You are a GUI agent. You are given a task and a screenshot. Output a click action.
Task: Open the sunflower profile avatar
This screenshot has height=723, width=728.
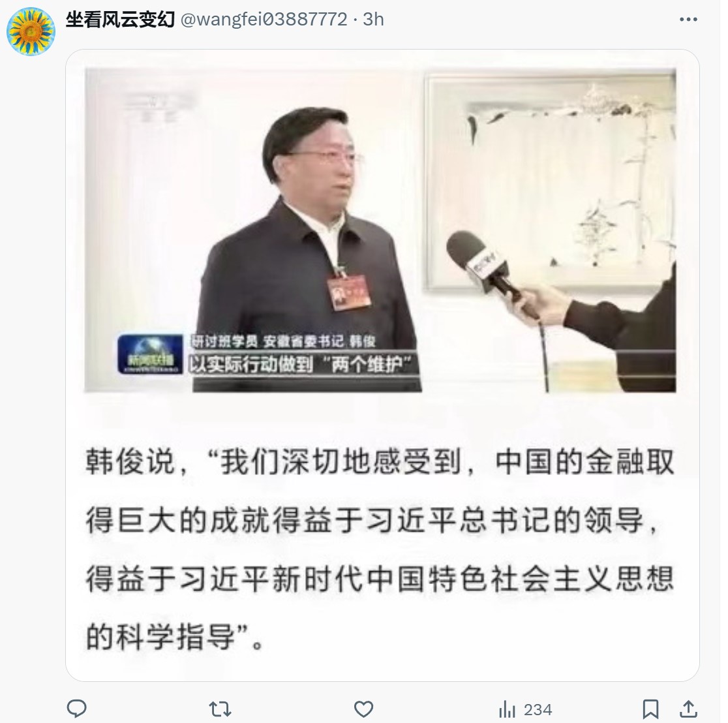pyautogui.click(x=31, y=31)
